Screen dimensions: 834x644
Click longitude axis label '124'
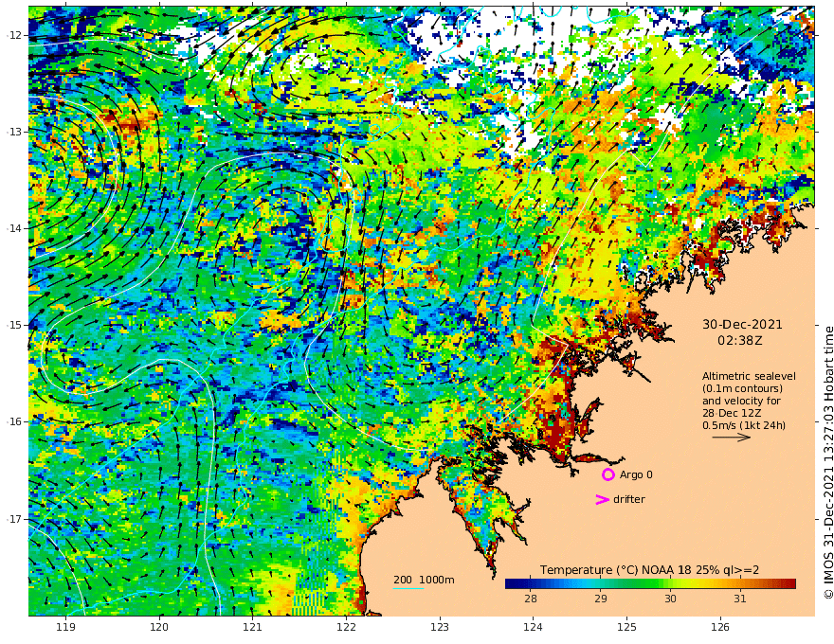pos(533,627)
